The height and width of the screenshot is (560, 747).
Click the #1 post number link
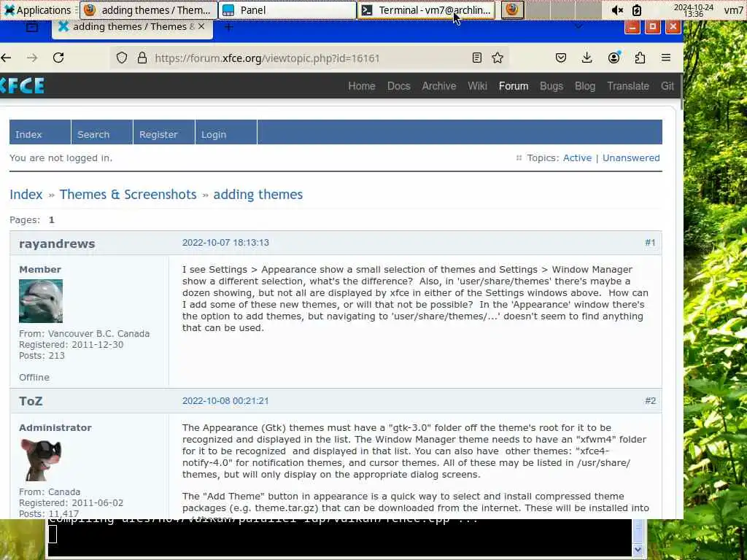pyautogui.click(x=650, y=243)
